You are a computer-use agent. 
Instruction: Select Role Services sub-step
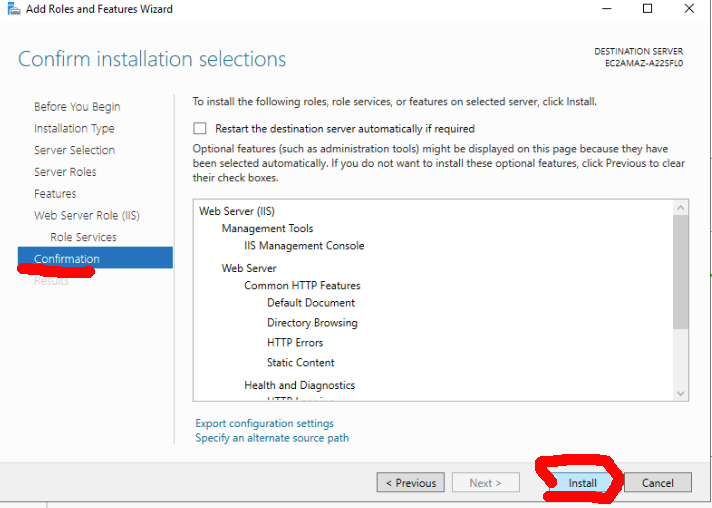(x=83, y=237)
